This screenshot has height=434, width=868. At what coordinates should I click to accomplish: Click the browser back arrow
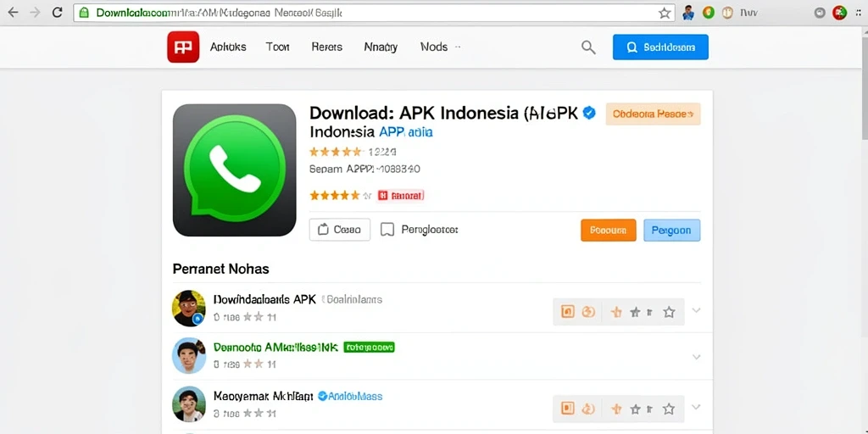(x=12, y=13)
